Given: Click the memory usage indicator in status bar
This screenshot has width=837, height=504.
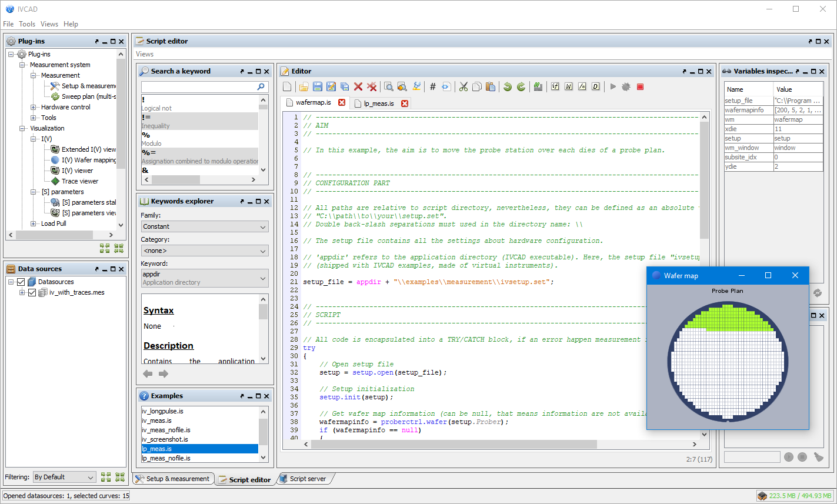Looking at the screenshot, I should 795,496.
